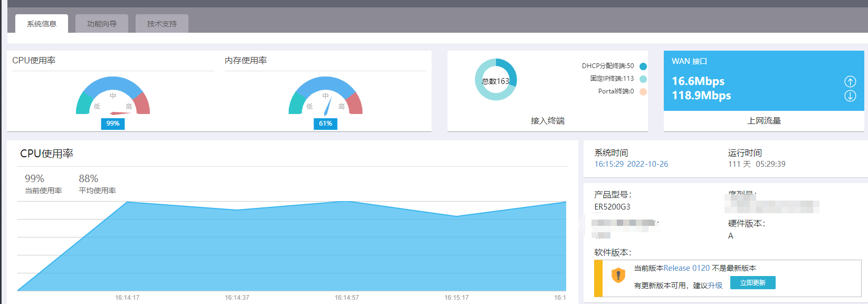Screen dimensions: 868x304
Task: Switch to the 功能向导 tab
Action: (102, 24)
